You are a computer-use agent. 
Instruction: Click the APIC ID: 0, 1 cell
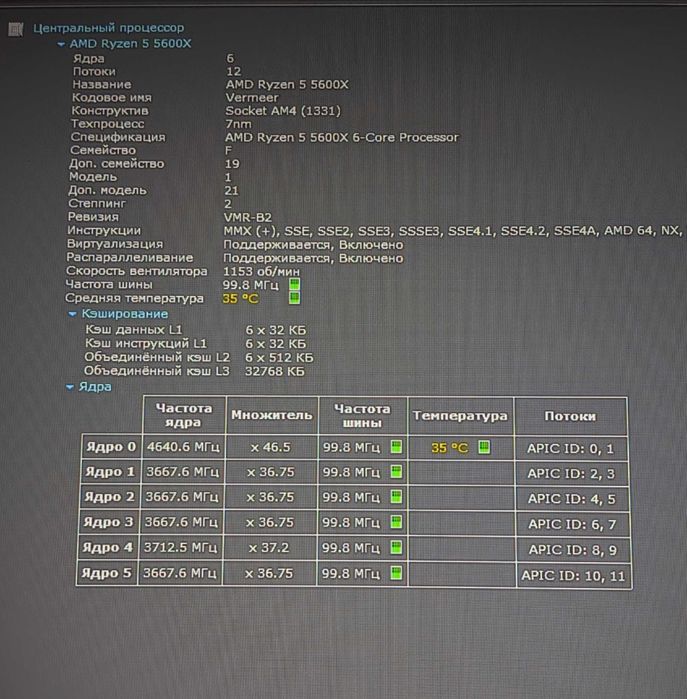point(571,448)
